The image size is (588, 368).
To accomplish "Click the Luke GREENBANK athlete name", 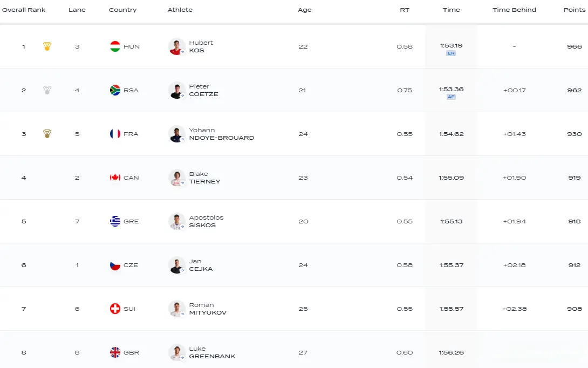I will pyautogui.click(x=212, y=352).
